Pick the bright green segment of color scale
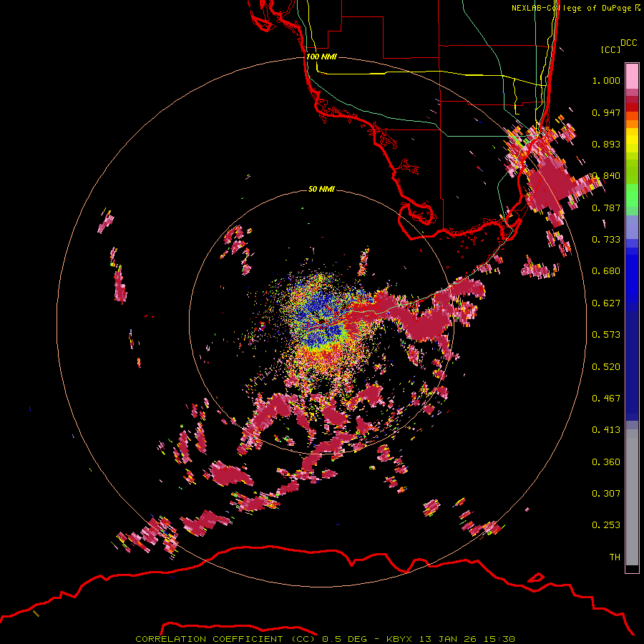The height and width of the screenshot is (644, 644). (x=632, y=195)
